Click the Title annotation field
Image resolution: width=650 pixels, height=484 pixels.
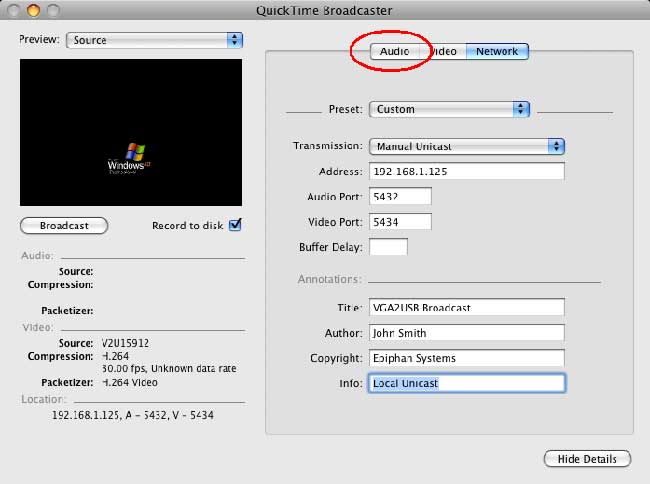pyautogui.click(x=466, y=307)
